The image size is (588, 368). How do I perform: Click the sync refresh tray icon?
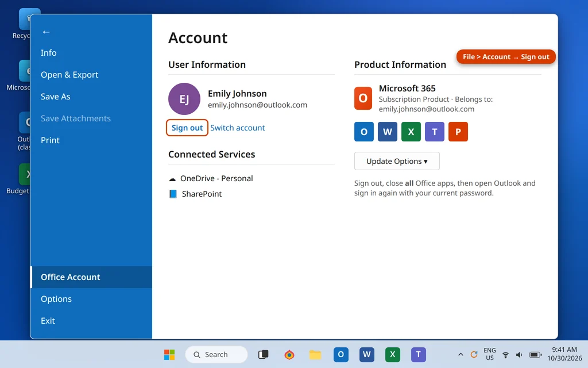tap(474, 354)
